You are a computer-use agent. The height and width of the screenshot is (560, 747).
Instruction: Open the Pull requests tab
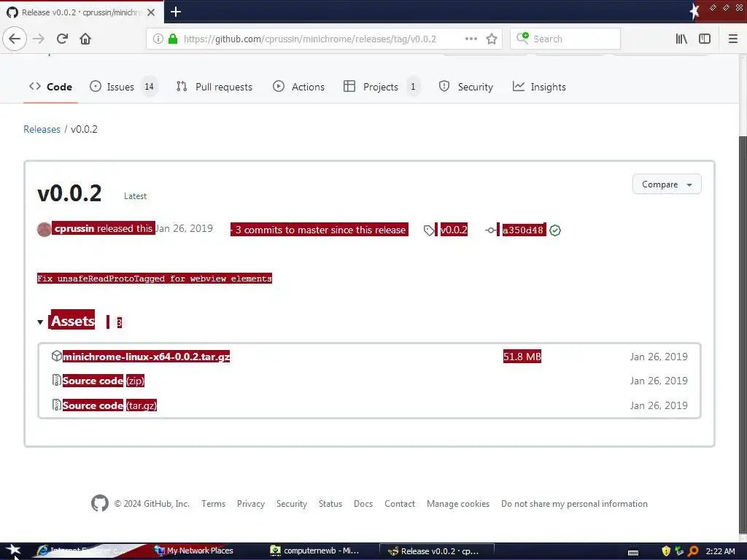[x=214, y=87]
